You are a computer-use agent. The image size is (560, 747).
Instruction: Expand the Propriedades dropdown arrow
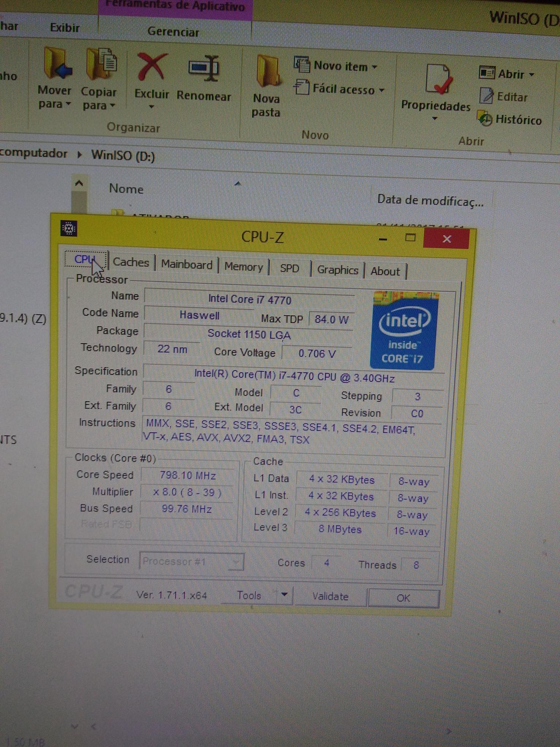435,119
